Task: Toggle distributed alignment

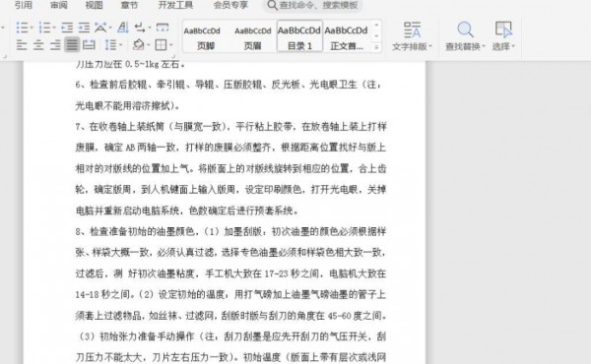Action: [x=89, y=45]
